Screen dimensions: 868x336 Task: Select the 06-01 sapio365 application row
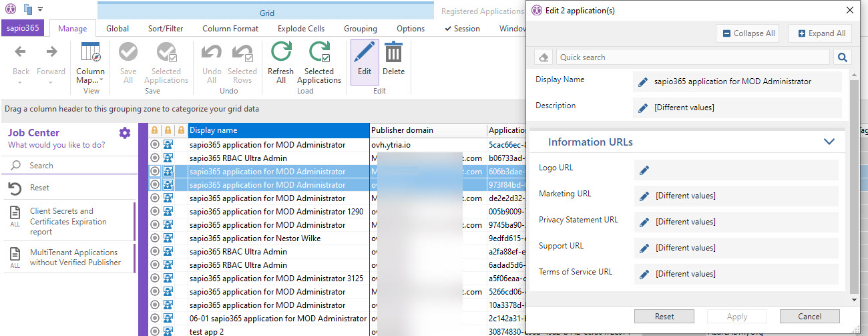point(278,319)
